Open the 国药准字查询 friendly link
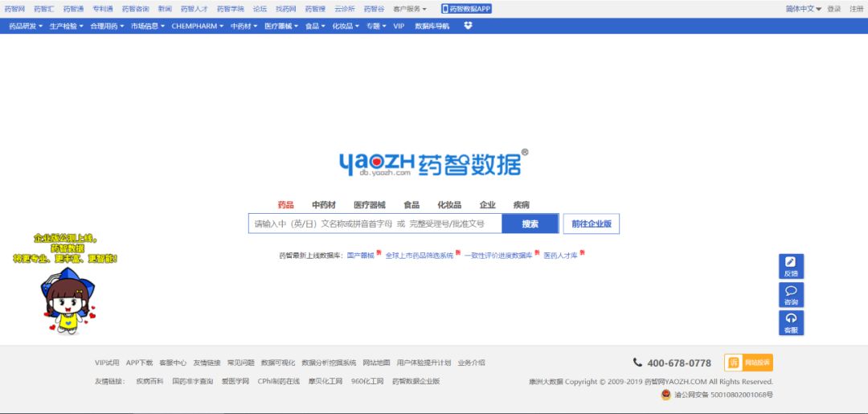868x414 pixels. point(193,381)
